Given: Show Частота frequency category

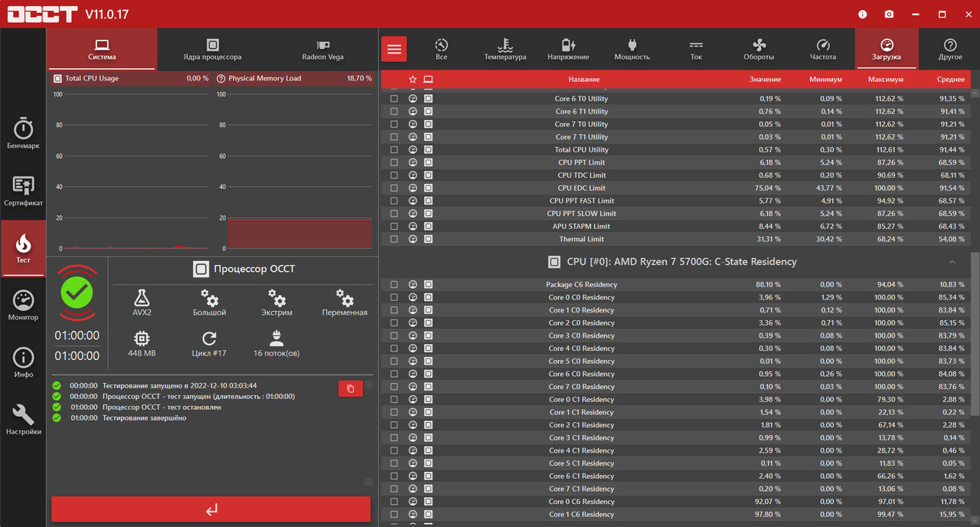Looking at the screenshot, I should point(823,49).
